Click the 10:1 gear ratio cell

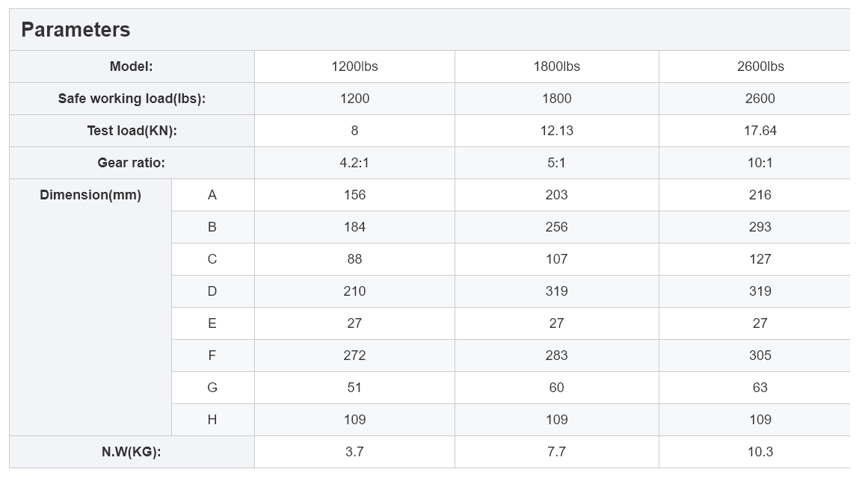pyautogui.click(x=760, y=163)
